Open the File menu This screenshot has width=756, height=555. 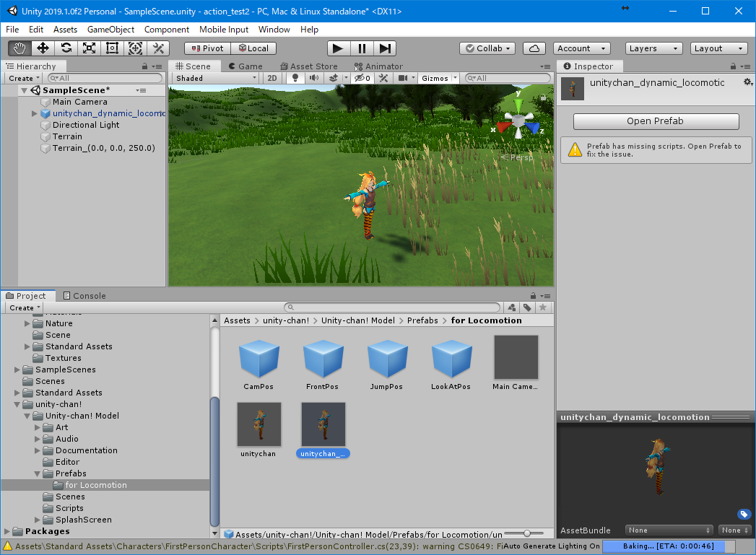coord(12,30)
